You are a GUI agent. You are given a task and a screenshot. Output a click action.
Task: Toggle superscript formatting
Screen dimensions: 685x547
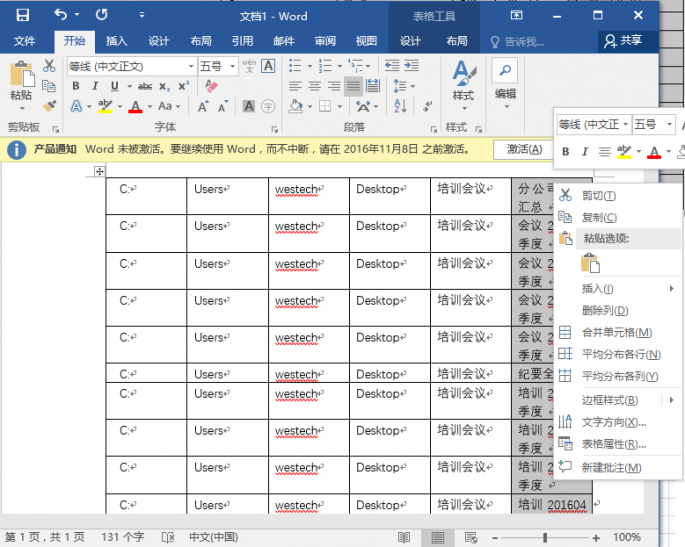[x=183, y=86]
